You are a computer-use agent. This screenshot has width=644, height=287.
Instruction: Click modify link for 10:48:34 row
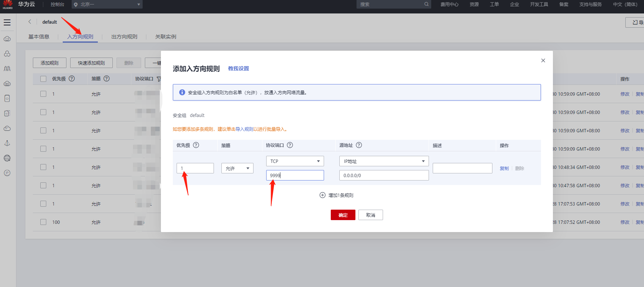625,167
